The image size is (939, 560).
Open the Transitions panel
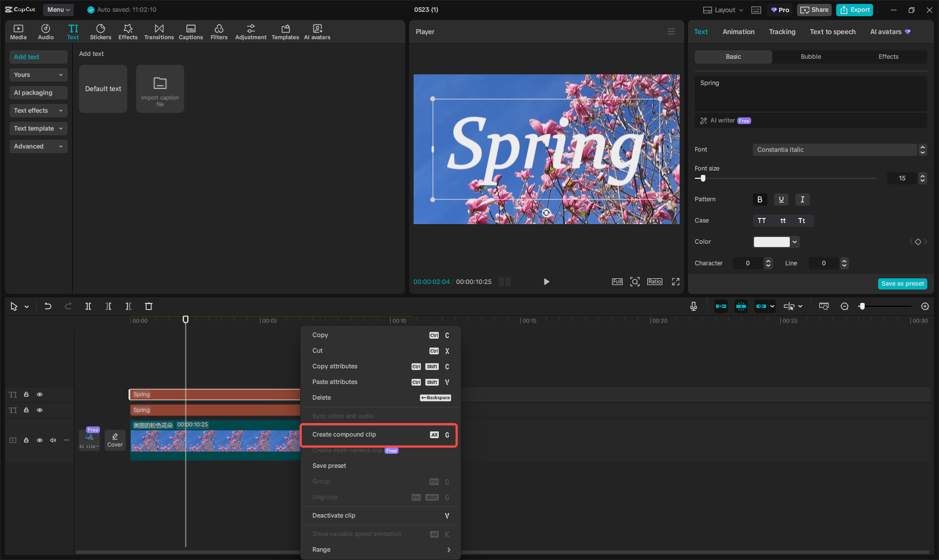[x=159, y=32]
